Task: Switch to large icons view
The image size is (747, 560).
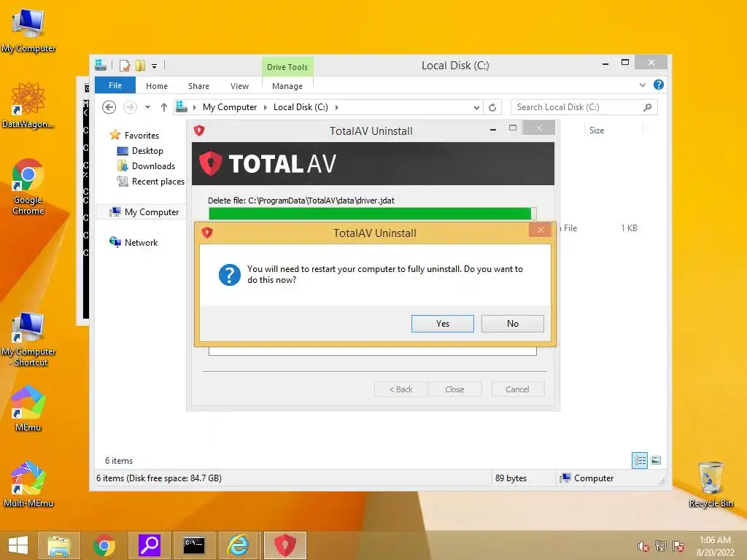Action: point(656,460)
